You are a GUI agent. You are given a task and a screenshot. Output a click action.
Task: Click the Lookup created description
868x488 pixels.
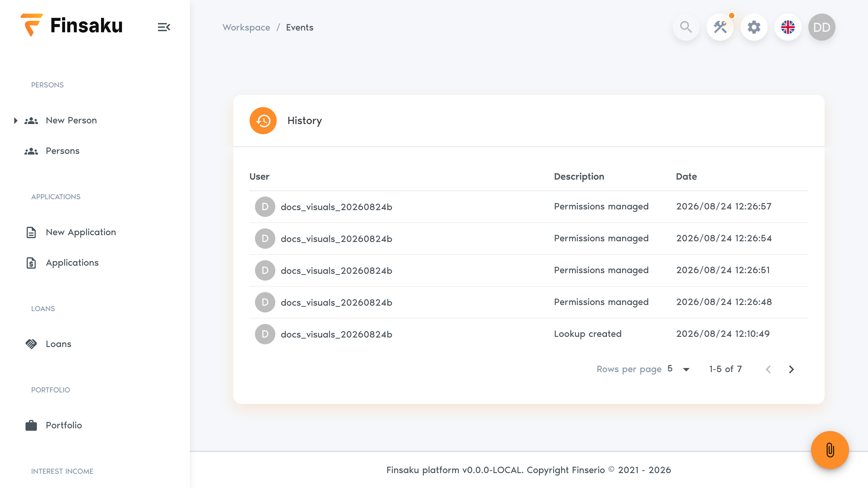point(588,334)
